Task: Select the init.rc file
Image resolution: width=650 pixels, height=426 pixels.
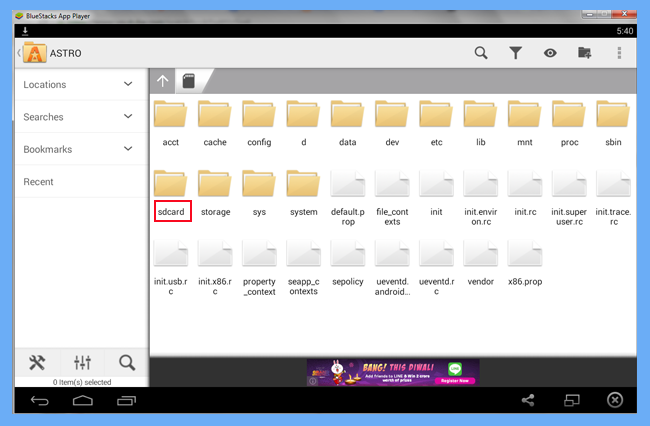Action: pos(525,194)
